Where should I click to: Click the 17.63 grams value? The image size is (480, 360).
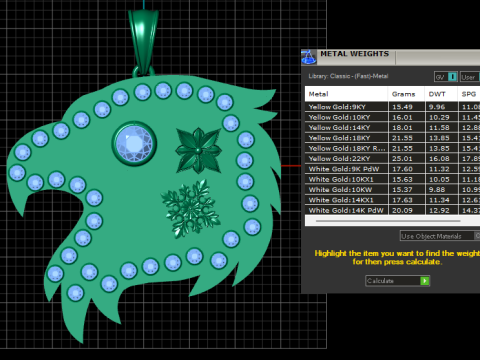(402, 200)
